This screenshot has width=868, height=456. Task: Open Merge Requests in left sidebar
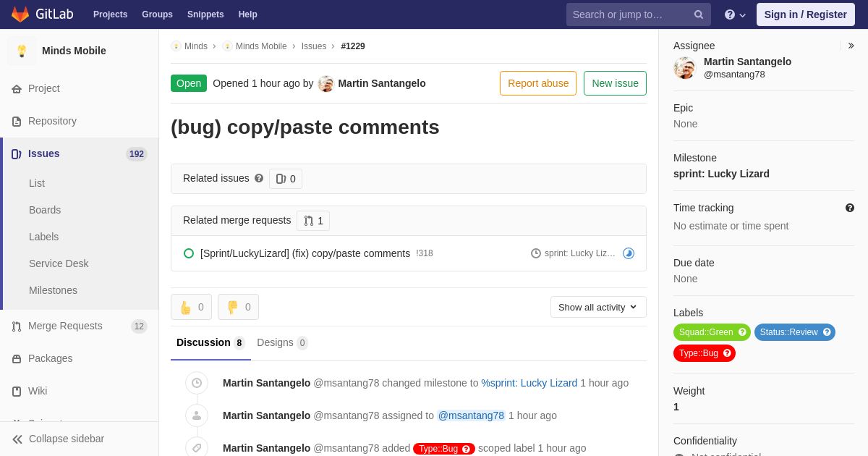(80, 326)
